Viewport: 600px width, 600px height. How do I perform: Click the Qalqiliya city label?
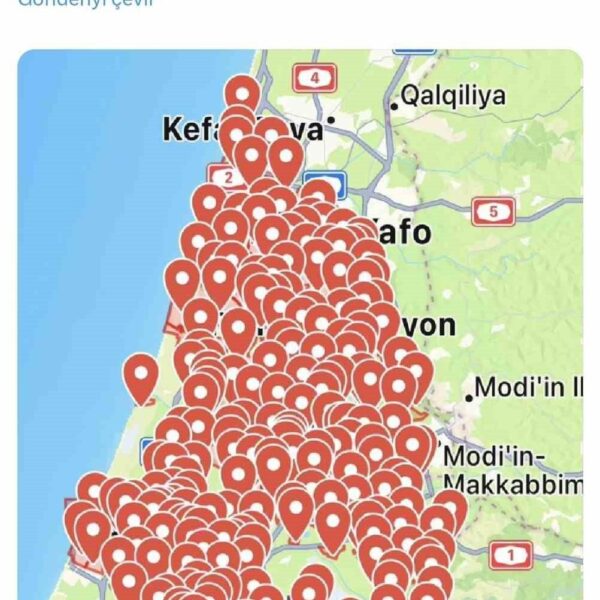click(453, 96)
